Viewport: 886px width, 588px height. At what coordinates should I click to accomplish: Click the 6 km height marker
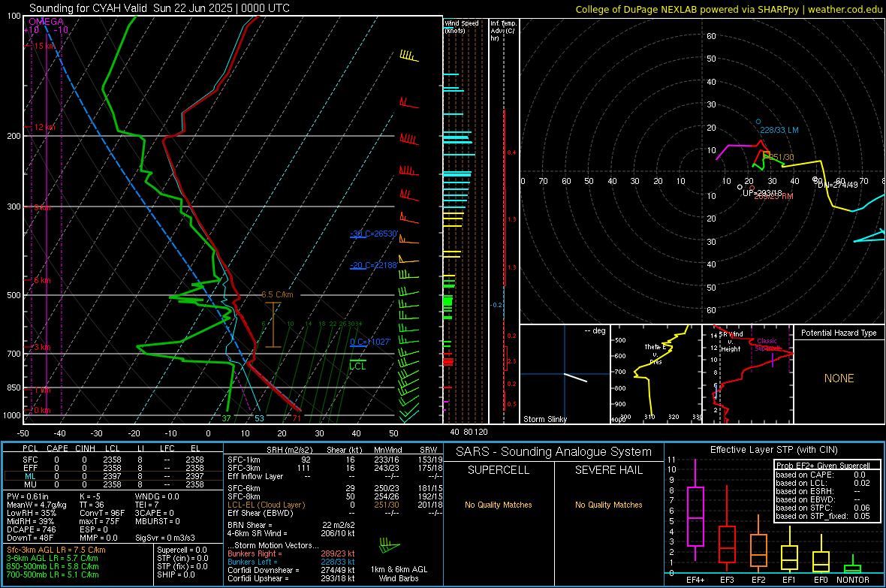coord(42,280)
